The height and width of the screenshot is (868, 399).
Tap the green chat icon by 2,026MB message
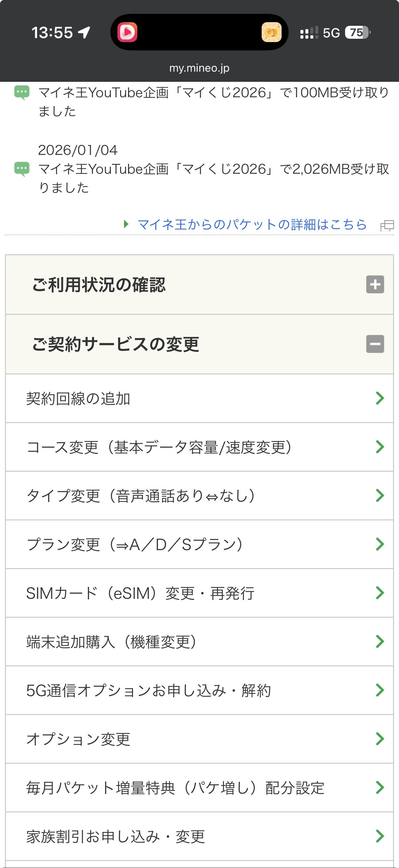[x=22, y=169]
